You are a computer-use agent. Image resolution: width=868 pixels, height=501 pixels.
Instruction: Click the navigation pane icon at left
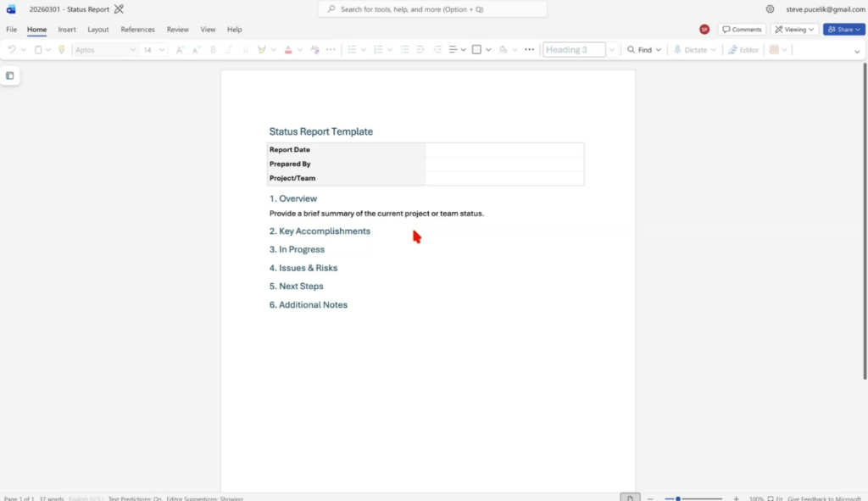coord(10,75)
